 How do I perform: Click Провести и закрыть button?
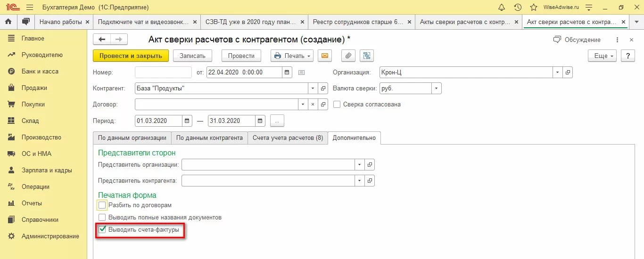click(x=131, y=56)
